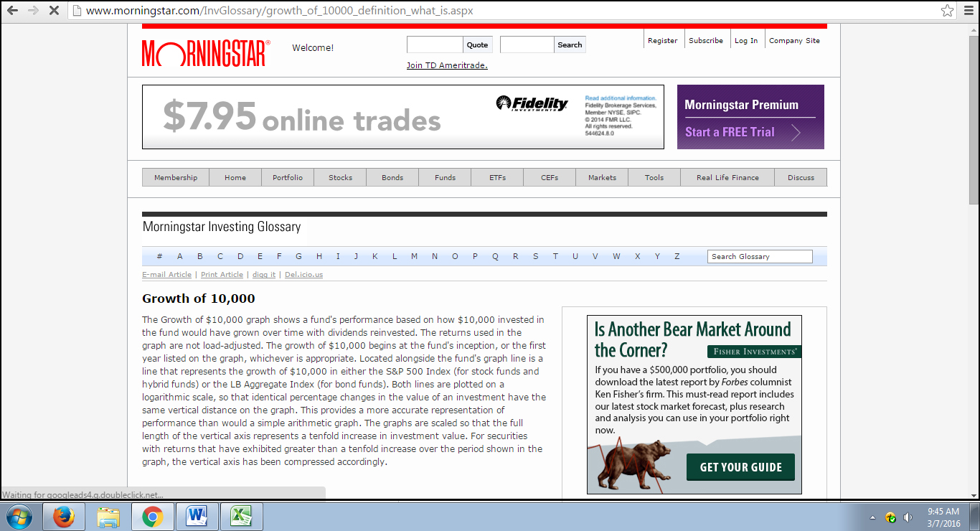Image resolution: width=980 pixels, height=531 pixels.
Task: Open the Bonds menu tab
Action: tap(392, 177)
